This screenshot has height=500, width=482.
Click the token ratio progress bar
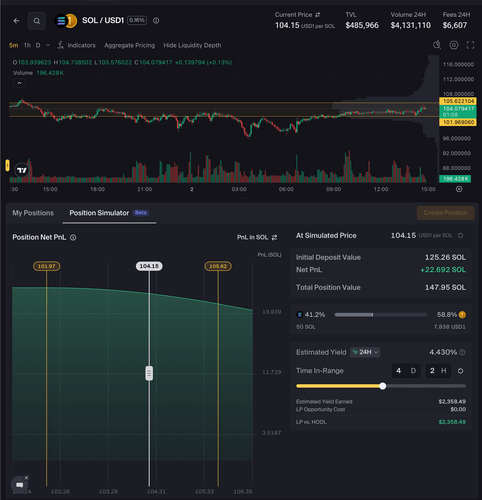pos(381,315)
